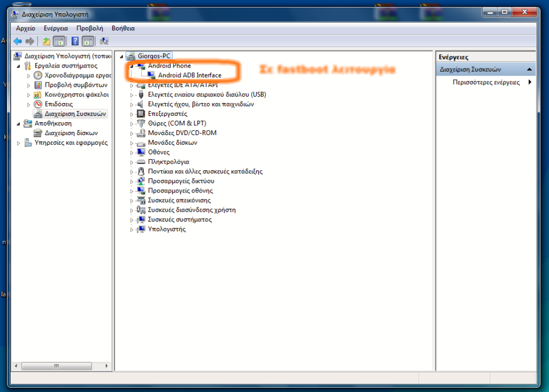Open the Αρχείο menu
The width and height of the screenshot is (549, 392).
[x=26, y=28]
